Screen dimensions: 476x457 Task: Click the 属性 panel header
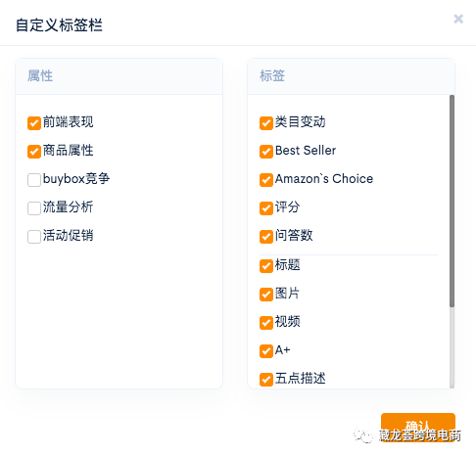119,76
